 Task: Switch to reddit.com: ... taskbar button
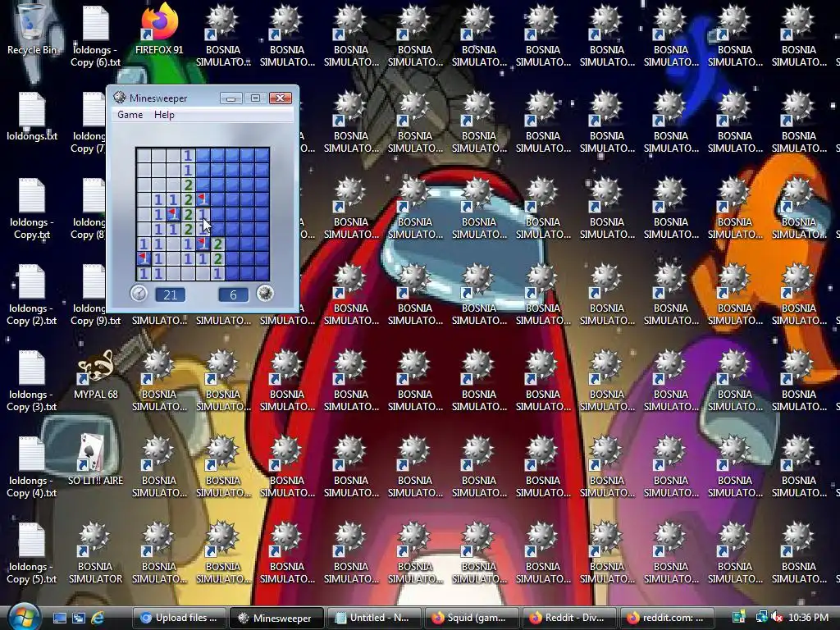click(666, 618)
